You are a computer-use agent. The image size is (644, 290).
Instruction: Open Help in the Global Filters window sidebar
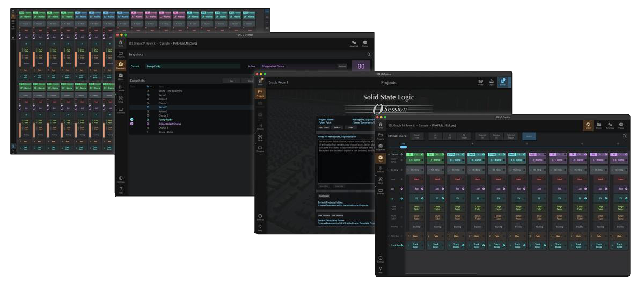tap(380, 271)
